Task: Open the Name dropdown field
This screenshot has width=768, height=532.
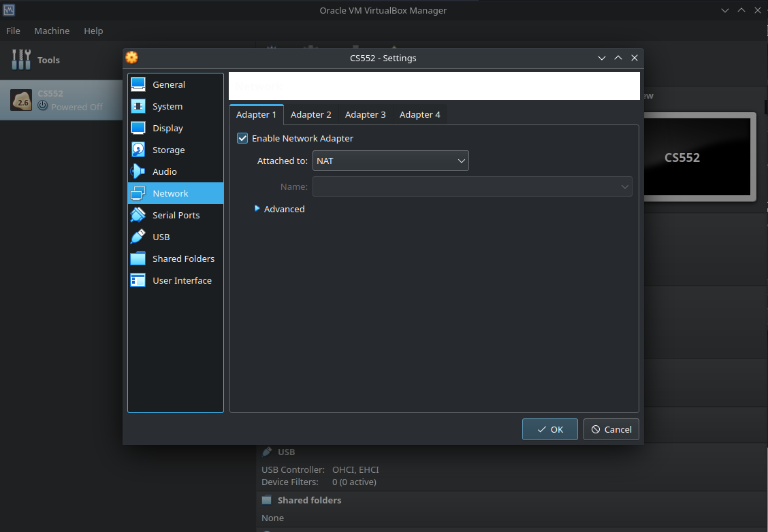Action: 473,186
